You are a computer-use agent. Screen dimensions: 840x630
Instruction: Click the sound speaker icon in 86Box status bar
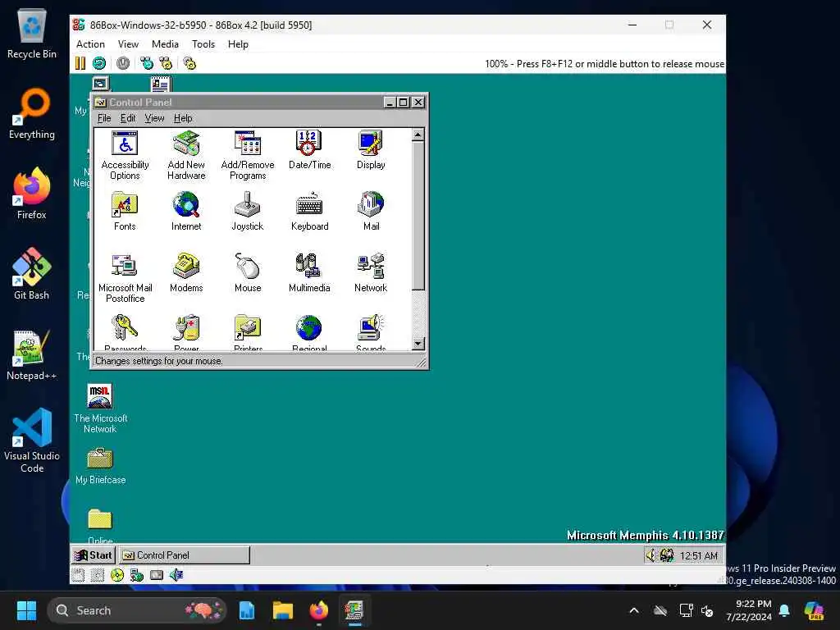click(176, 575)
